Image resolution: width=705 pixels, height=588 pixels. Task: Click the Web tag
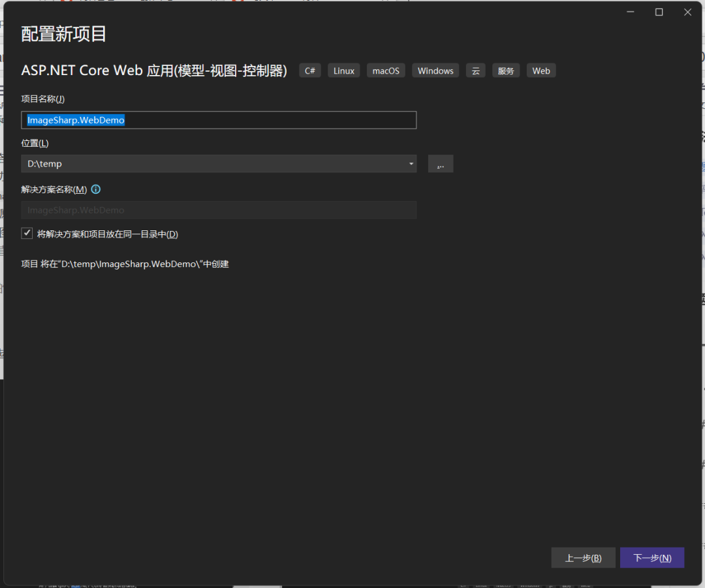[541, 70]
